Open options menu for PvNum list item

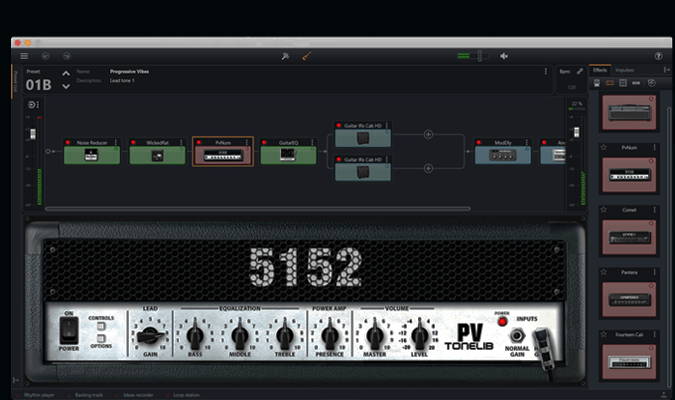coord(656,146)
